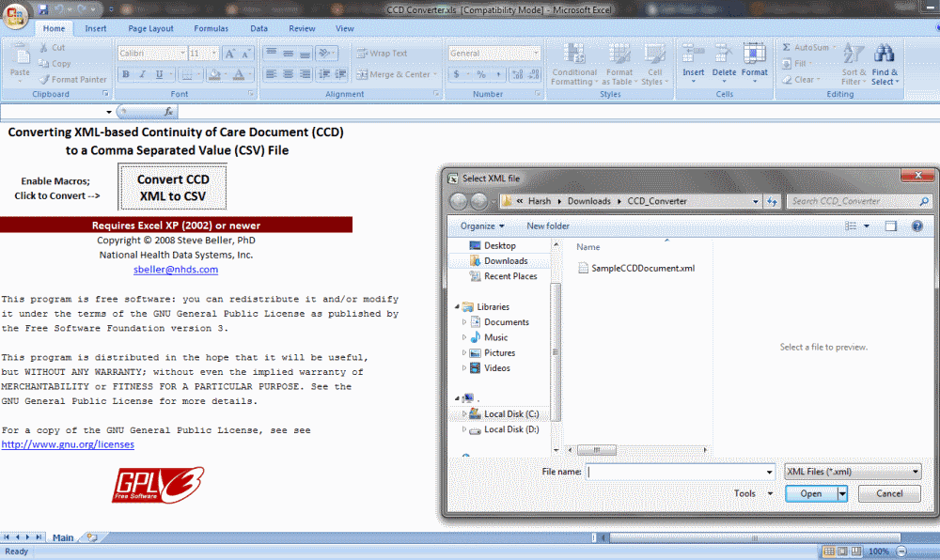Click Format in the Cells group
The width and height of the screenshot is (940, 560).
(x=754, y=64)
